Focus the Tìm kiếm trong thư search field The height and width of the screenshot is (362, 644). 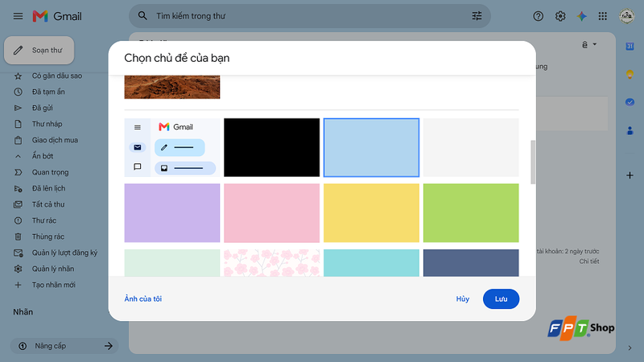[310, 16]
